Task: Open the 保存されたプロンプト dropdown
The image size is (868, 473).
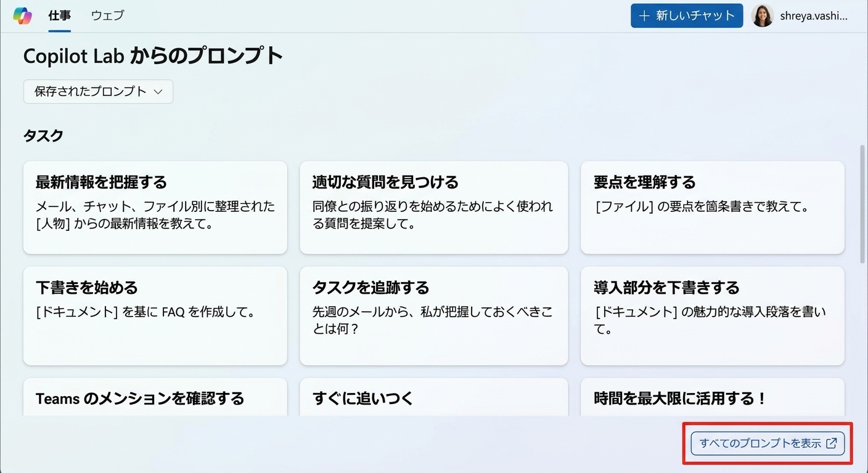Action: 98,92
